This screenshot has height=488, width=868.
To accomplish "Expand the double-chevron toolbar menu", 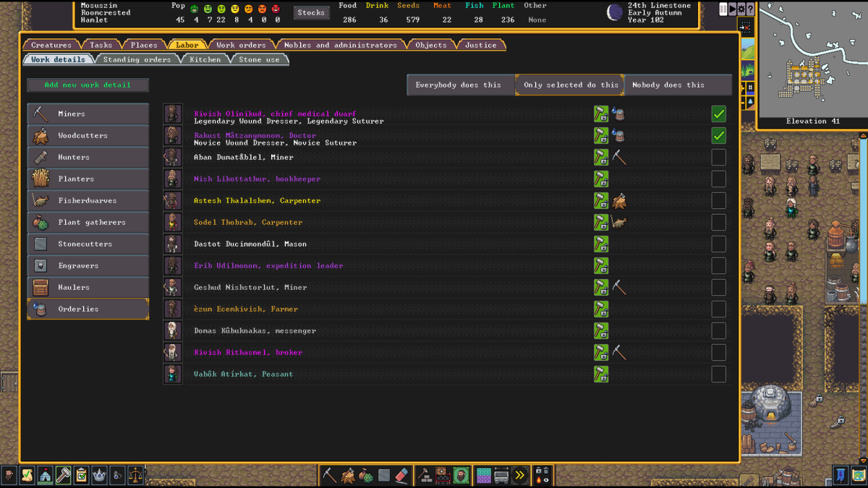I will (x=519, y=476).
